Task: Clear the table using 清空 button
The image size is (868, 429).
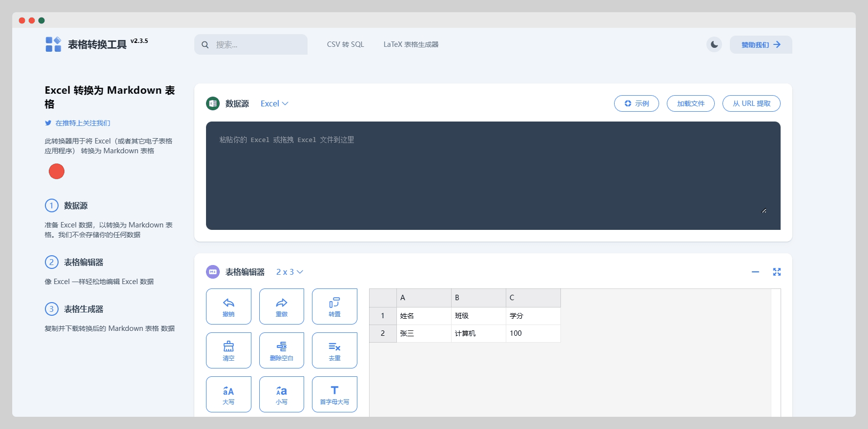Action: click(228, 350)
